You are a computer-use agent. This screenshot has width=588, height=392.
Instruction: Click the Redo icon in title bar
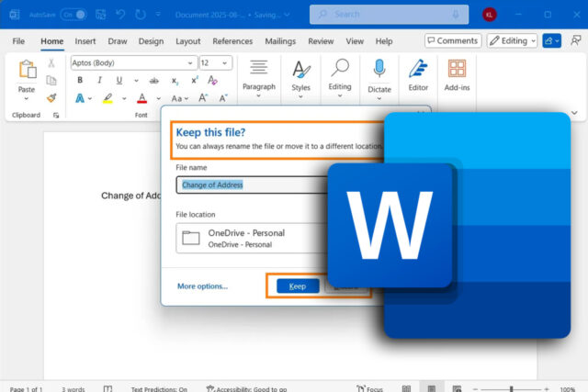click(x=141, y=15)
